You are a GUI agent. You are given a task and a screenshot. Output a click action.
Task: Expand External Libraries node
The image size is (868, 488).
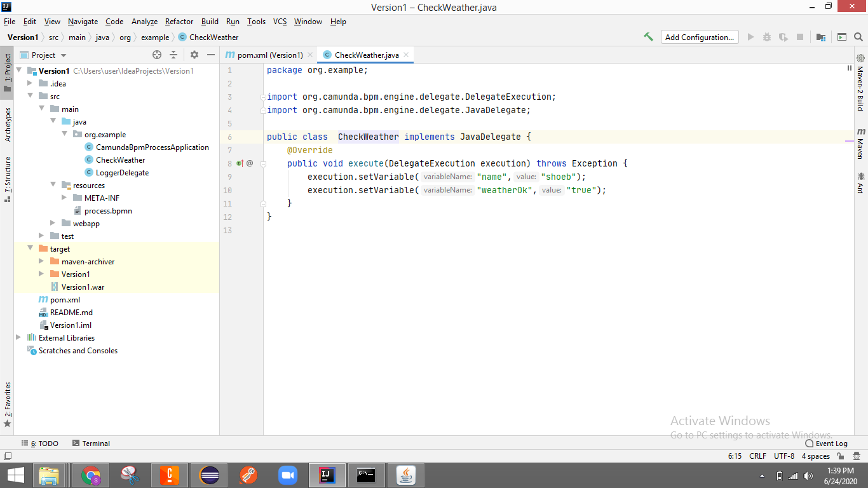[19, 337]
